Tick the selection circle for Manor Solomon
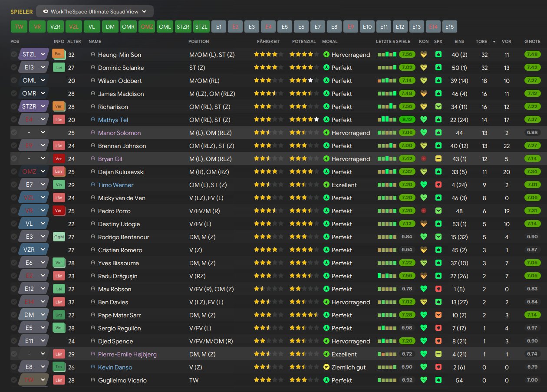Viewport: 547px width, 392px height. [x=14, y=133]
